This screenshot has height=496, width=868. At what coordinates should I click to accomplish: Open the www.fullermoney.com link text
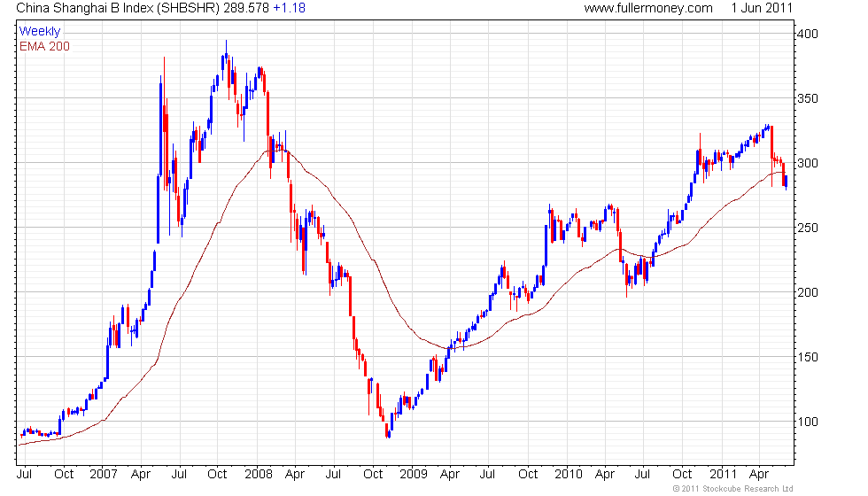(648, 8)
